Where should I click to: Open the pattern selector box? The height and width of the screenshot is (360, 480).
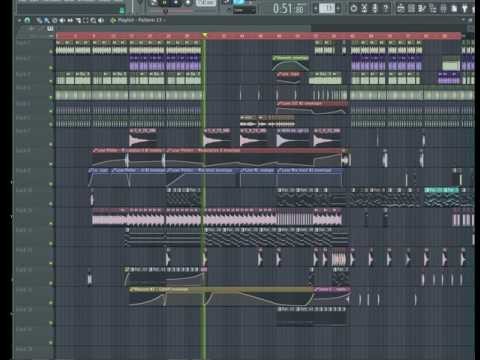coord(327,9)
